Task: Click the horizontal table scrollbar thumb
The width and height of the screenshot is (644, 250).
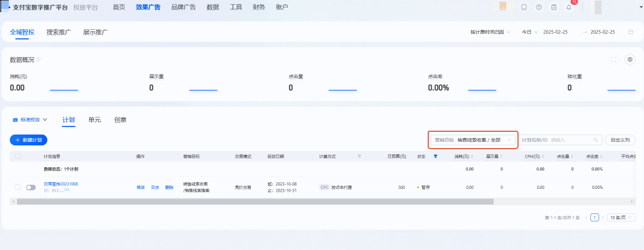Action: tap(254, 202)
